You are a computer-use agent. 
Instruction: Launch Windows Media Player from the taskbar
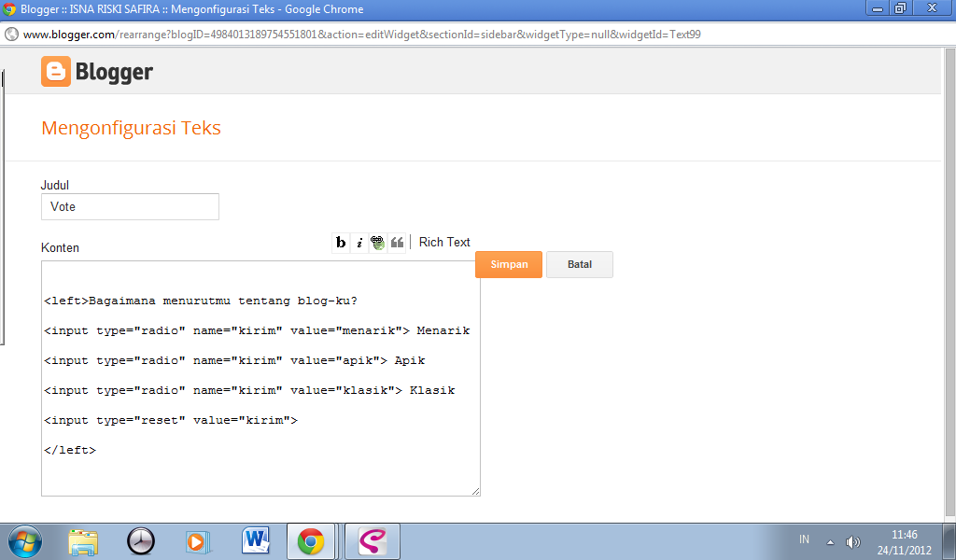[198, 541]
